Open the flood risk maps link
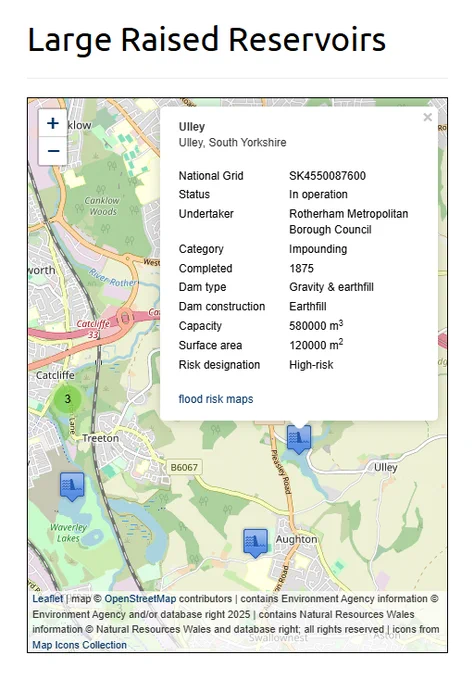Image resolution: width=474 pixels, height=680 pixels. 216,399
